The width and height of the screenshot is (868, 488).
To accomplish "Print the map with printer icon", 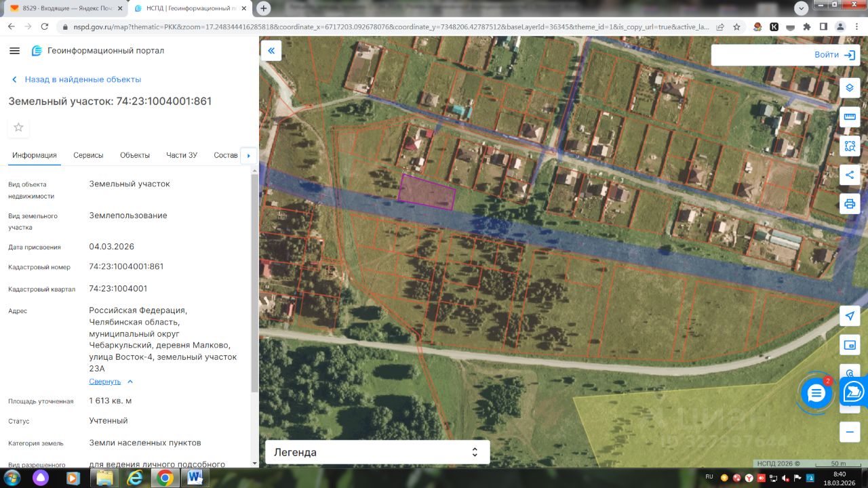I will coord(850,203).
